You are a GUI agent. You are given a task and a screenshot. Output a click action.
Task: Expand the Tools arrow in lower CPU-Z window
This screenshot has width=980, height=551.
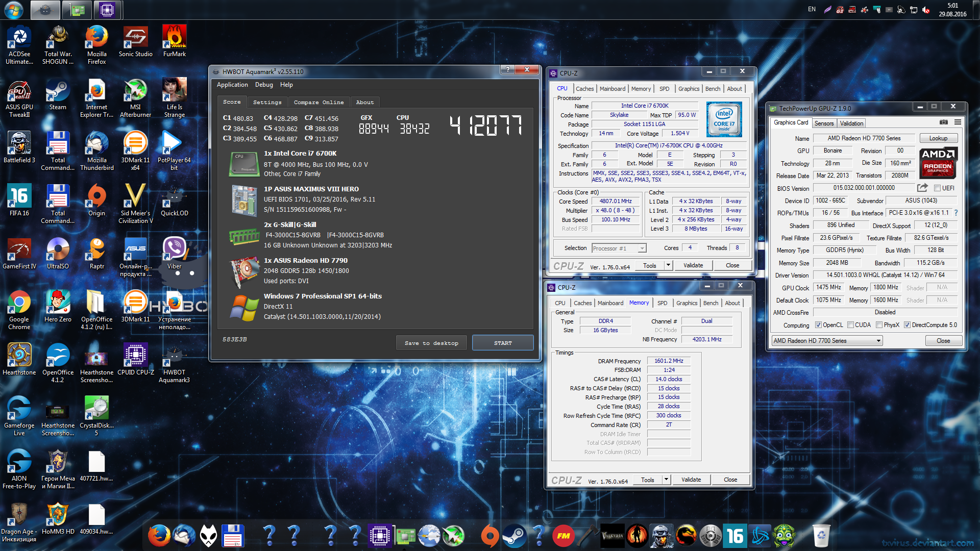(x=666, y=480)
